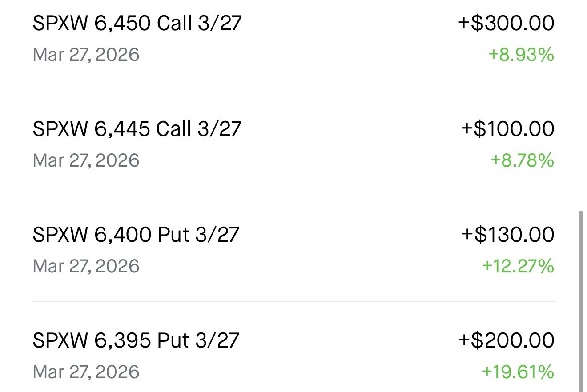This screenshot has width=587, height=392.
Task: Tap the date beneath the 6,400 Put
Action: tap(86, 266)
